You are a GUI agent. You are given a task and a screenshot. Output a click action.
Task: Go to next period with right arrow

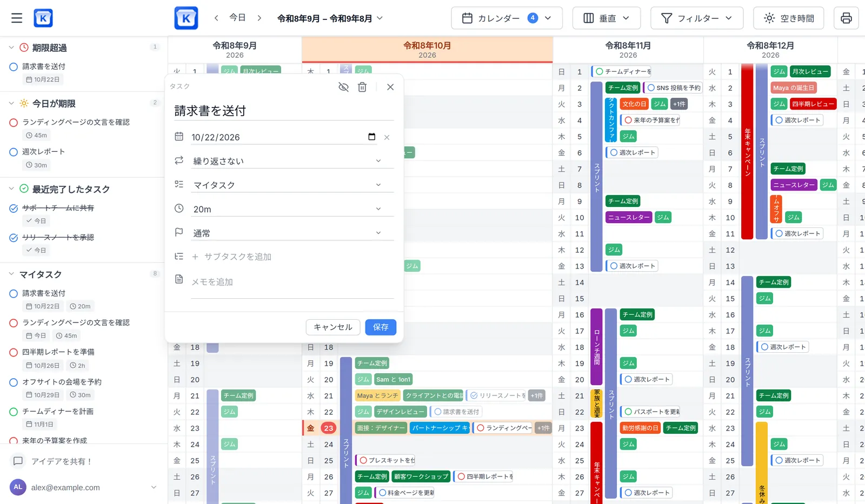pyautogui.click(x=259, y=18)
